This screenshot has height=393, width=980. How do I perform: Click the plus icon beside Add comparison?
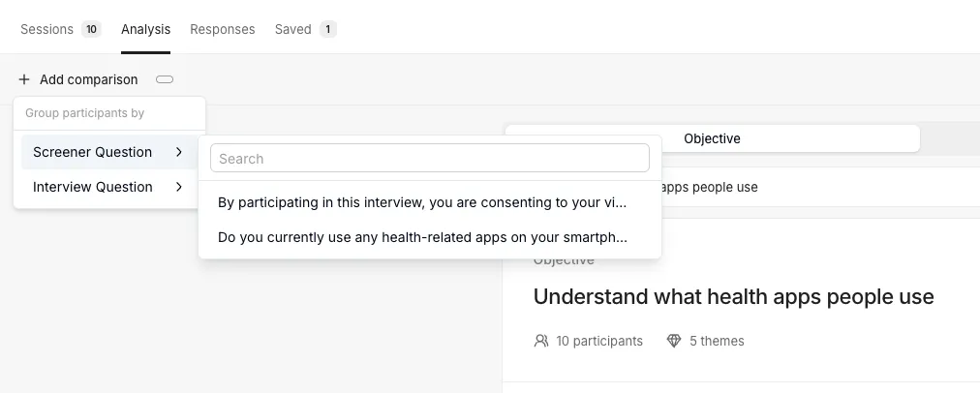[x=24, y=79]
